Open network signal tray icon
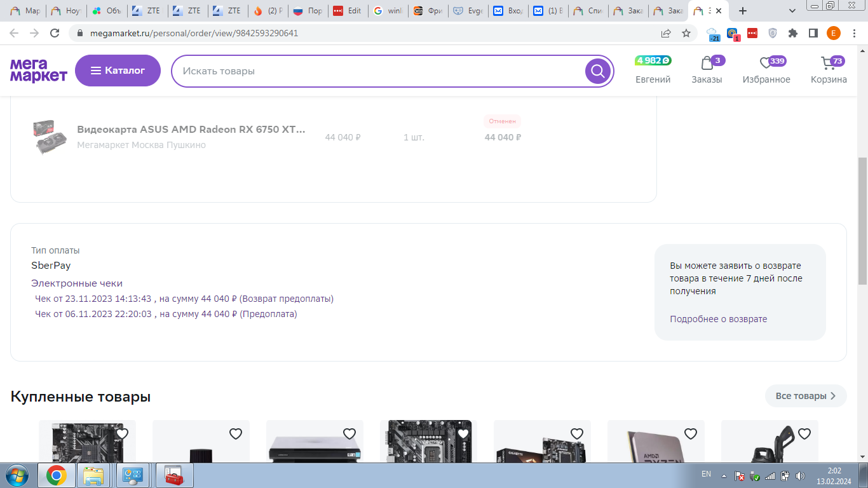This screenshot has height=488, width=868. pos(770,475)
